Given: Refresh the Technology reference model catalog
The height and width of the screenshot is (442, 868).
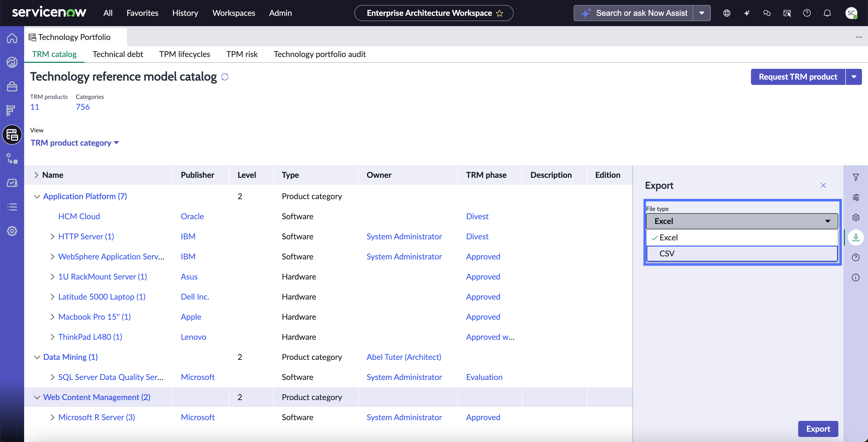Looking at the screenshot, I should 225,77.
